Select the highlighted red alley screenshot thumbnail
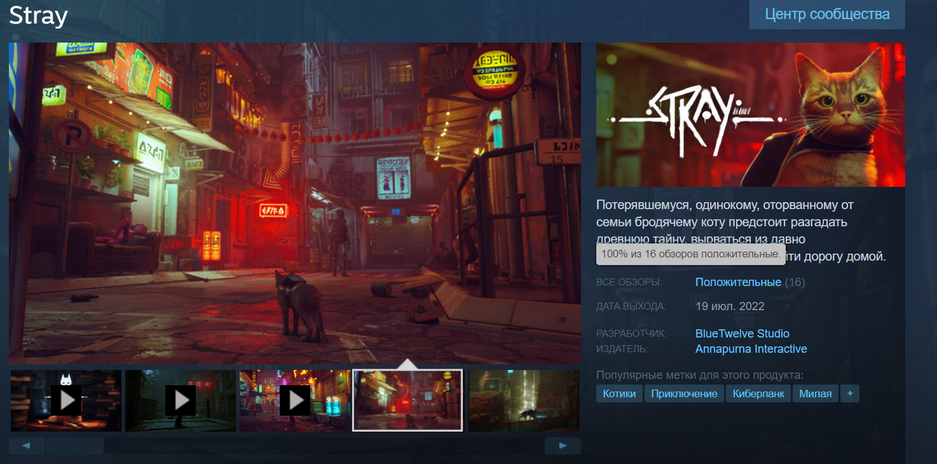The image size is (937, 464). coord(408,400)
